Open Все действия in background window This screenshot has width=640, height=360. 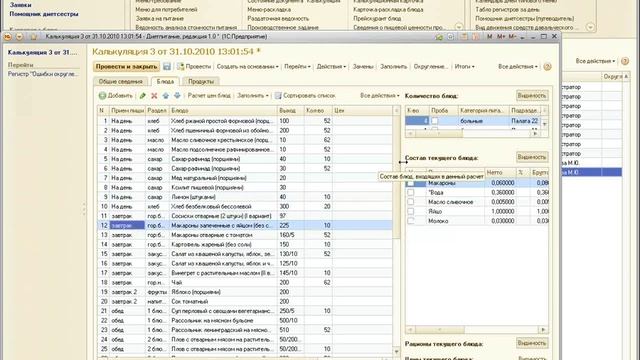[x=595, y=61]
